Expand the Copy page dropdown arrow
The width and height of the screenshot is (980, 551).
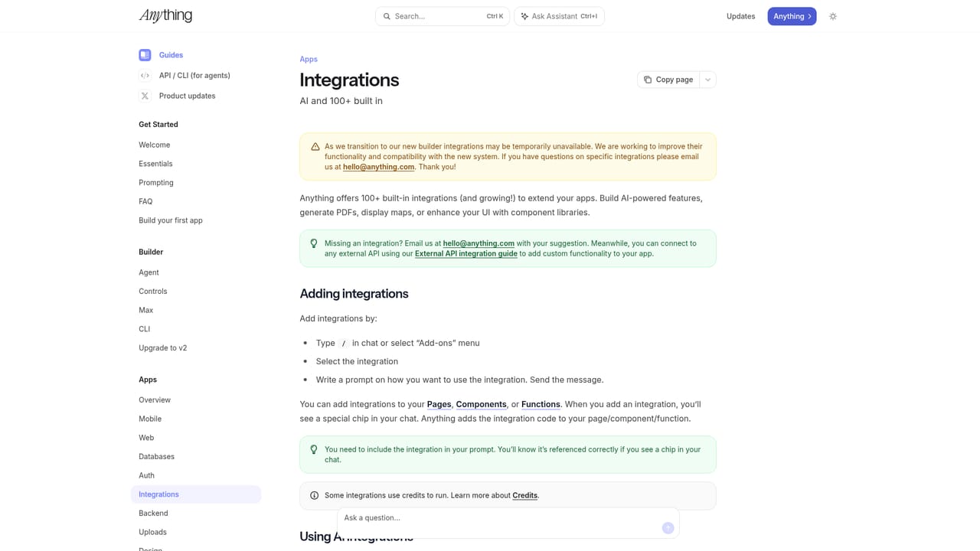708,80
